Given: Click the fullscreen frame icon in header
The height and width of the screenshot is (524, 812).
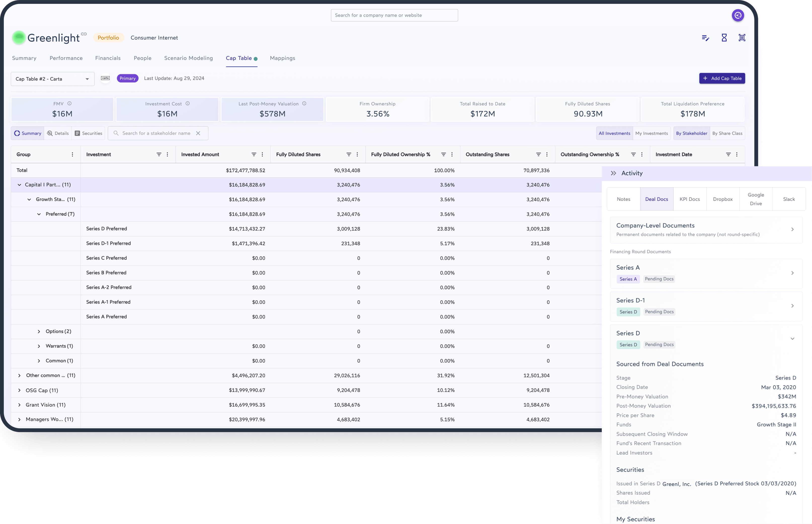Looking at the screenshot, I should [742, 38].
